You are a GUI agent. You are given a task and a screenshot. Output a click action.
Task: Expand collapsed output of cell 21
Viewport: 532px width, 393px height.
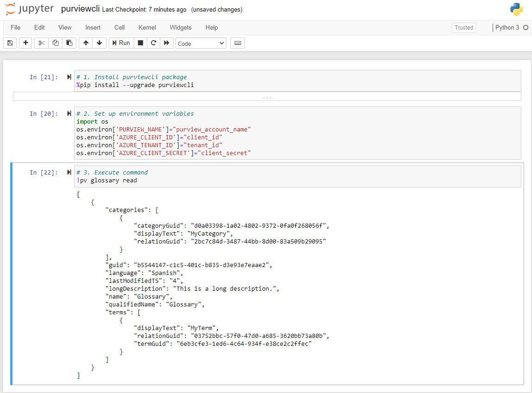point(267,97)
